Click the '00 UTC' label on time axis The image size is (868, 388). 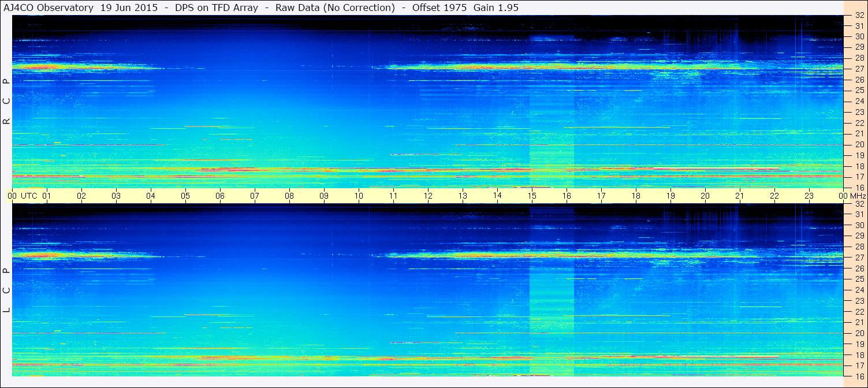[x=22, y=196]
